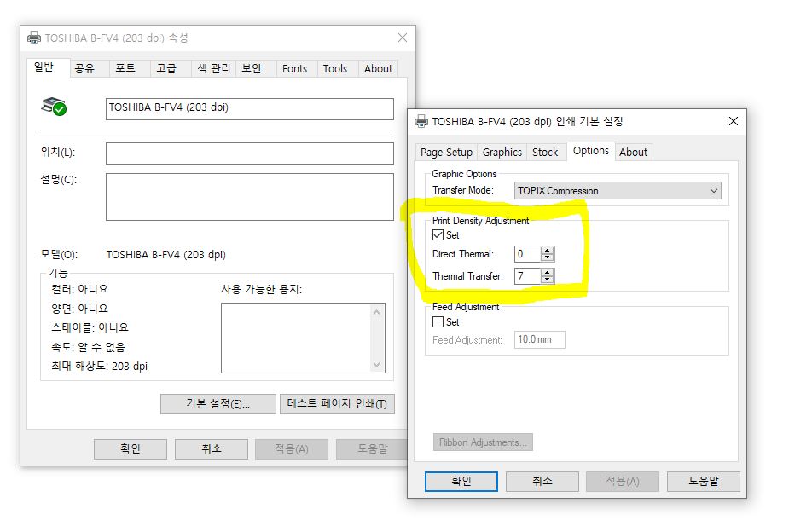
Task: Click 도움말 in the 인쇄 기본 설정 dialog
Action: 704,481
